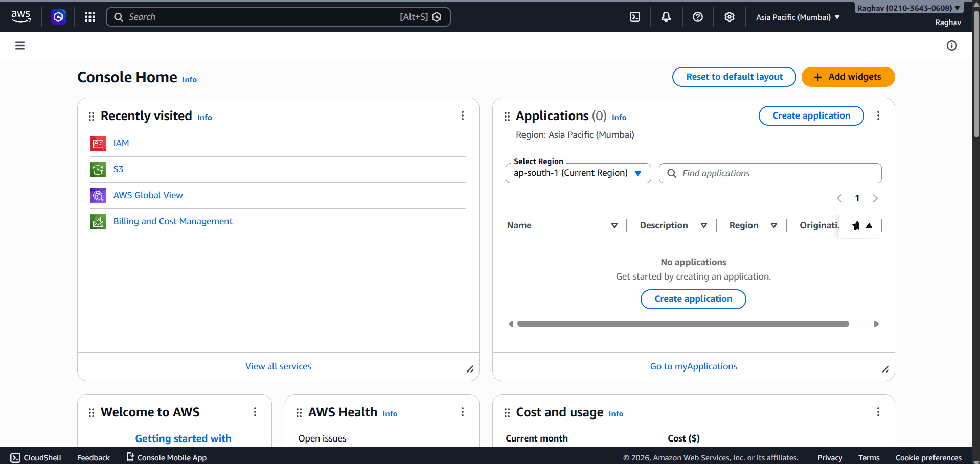Click the S3 bucket icon
Viewport: 980px width, 464px height.
(x=98, y=169)
